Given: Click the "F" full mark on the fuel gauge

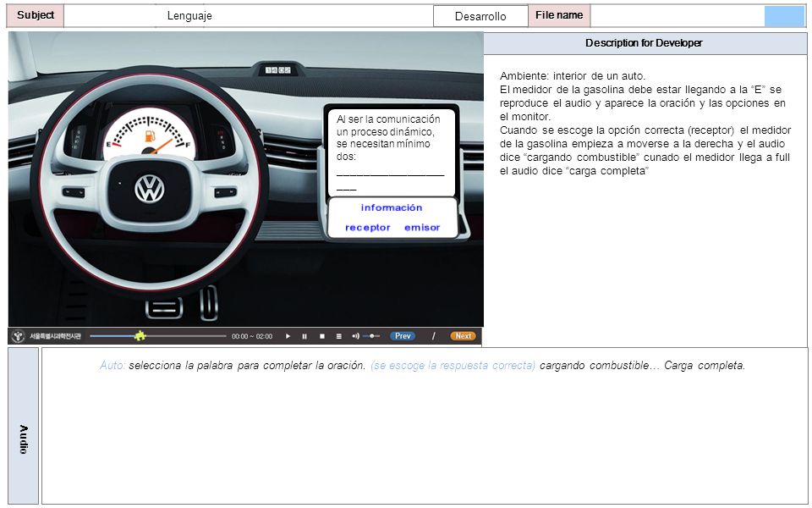Looking at the screenshot, I should (188, 145).
